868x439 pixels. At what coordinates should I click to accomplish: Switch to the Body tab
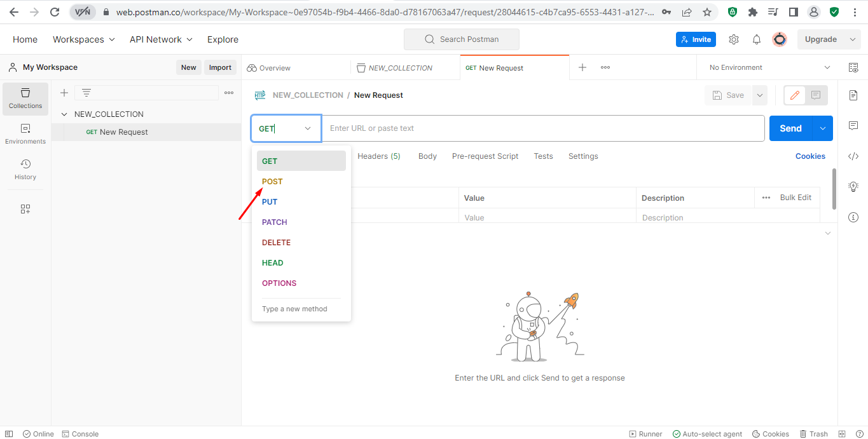coord(427,156)
